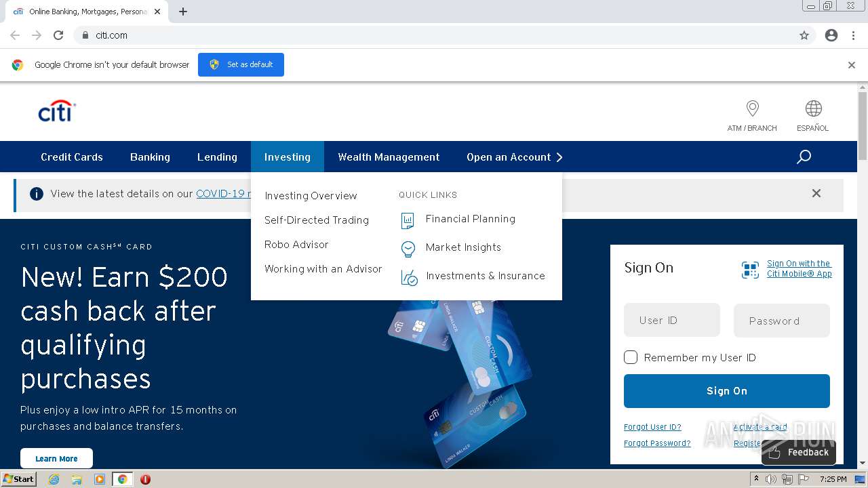Open File Explorer from the taskbar

(77, 479)
